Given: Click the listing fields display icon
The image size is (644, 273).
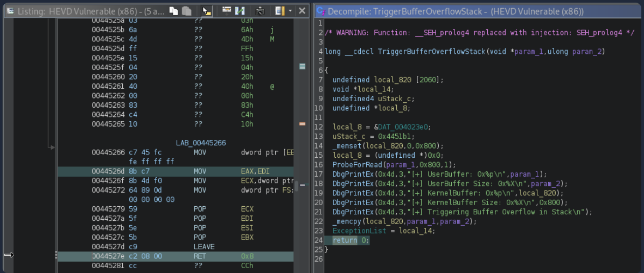Looking at the screenshot, I should (x=279, y=11).
